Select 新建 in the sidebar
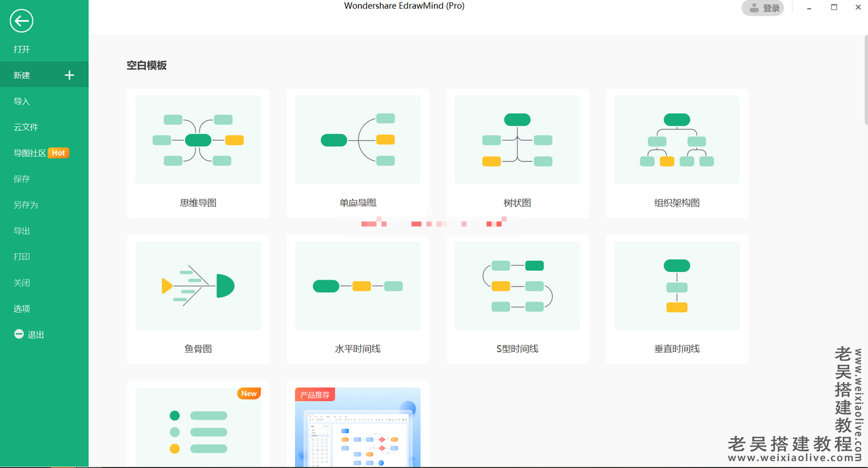 (44, 75)
